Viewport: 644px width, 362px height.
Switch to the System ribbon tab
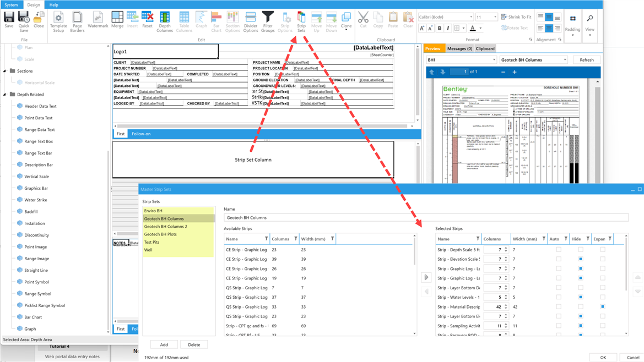pos(11,5)
